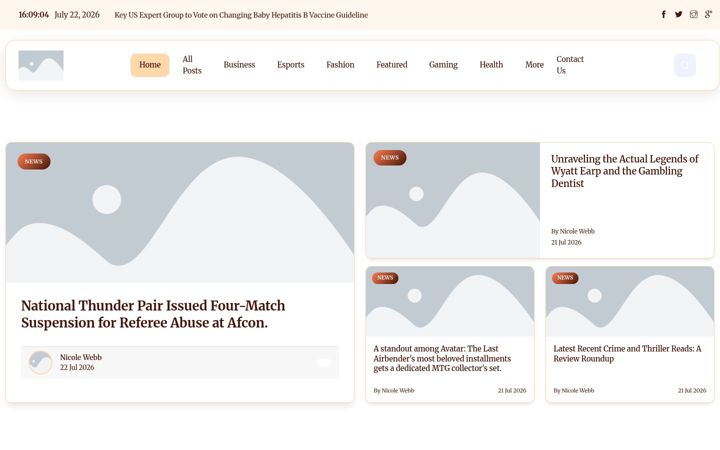Screen dimensions: 720x450
Task: Open National Thunder Pair suspension article
Action: (x=153, y=314)
